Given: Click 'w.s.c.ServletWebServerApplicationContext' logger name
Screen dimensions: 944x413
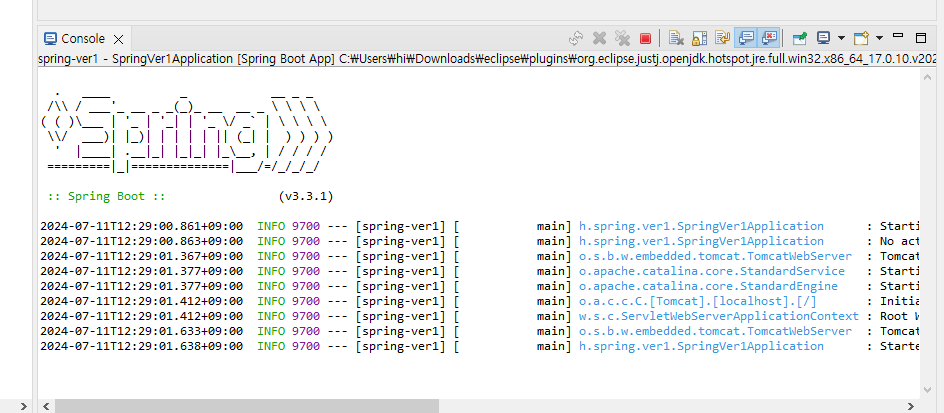Looking at the screenshot, I should tap(719, 316).
